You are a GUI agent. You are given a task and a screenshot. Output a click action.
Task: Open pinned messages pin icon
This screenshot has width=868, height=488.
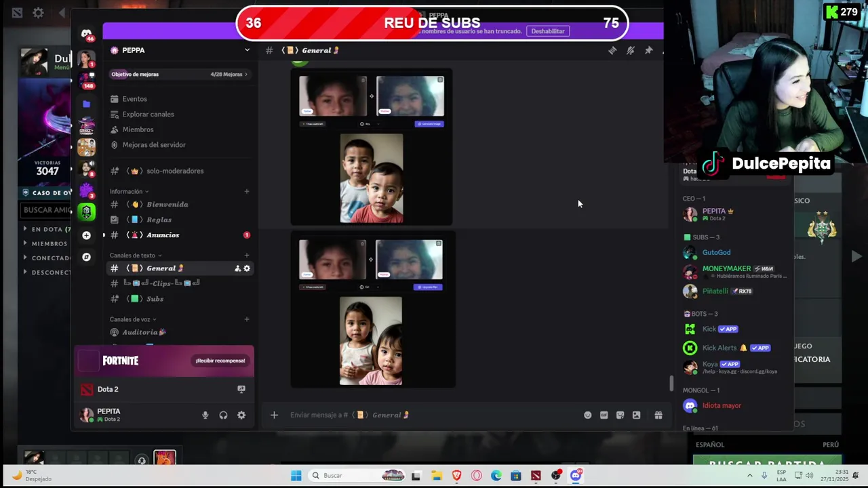649,50
